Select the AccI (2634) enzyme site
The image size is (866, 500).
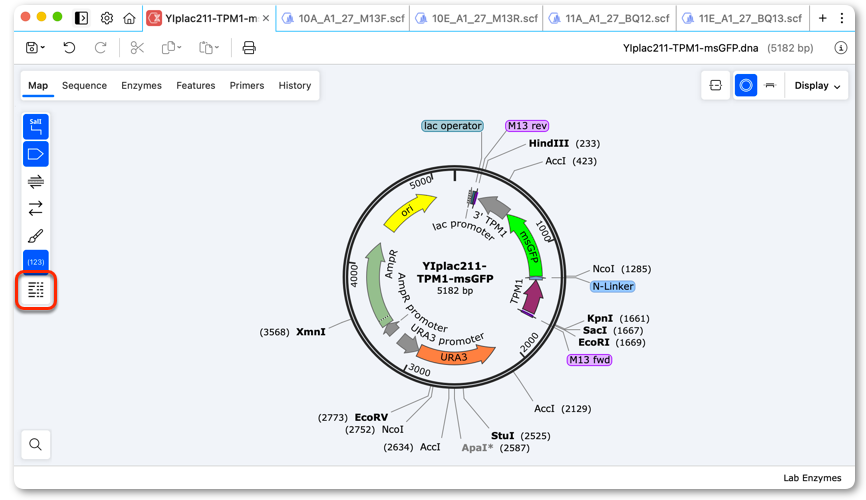pos(412,447)
